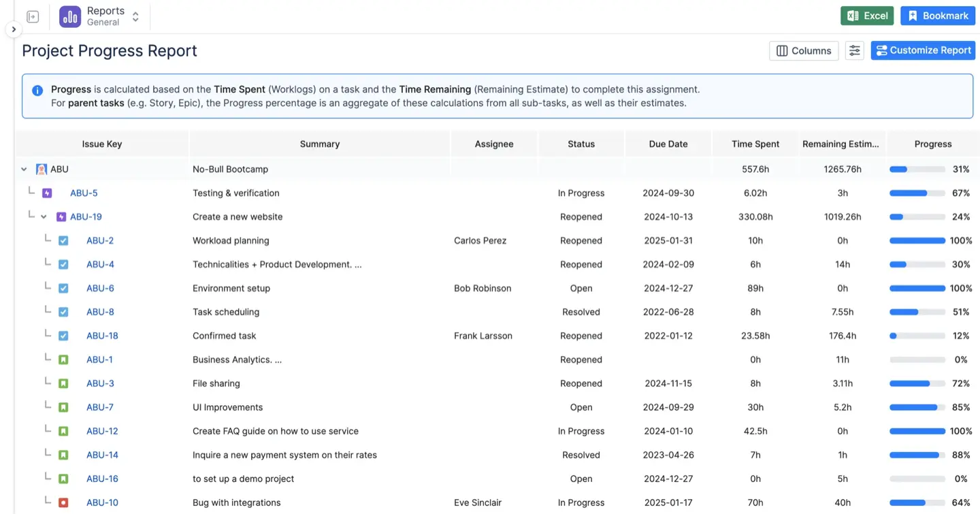
Task: Click the Bookmark button
Action: 938,15
